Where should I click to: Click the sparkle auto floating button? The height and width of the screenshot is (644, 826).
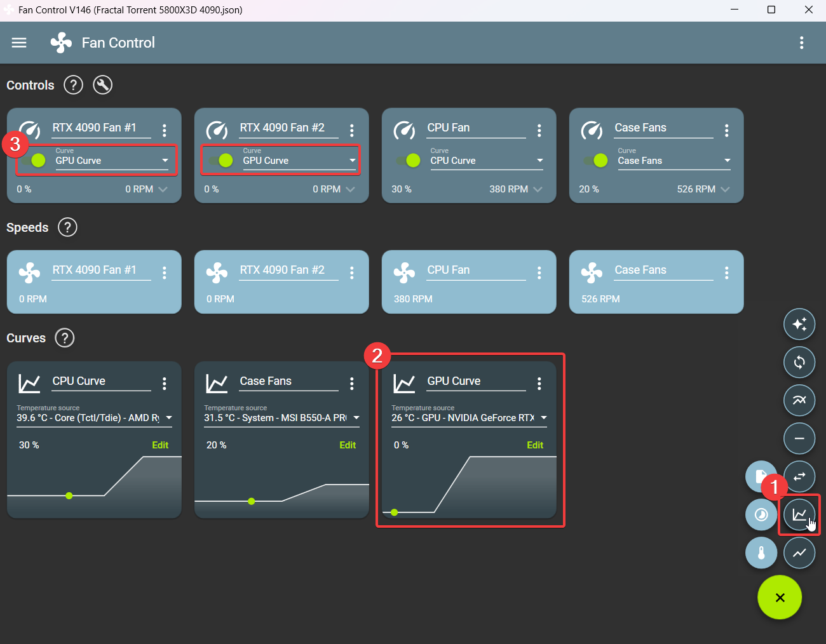pos(799,325)
